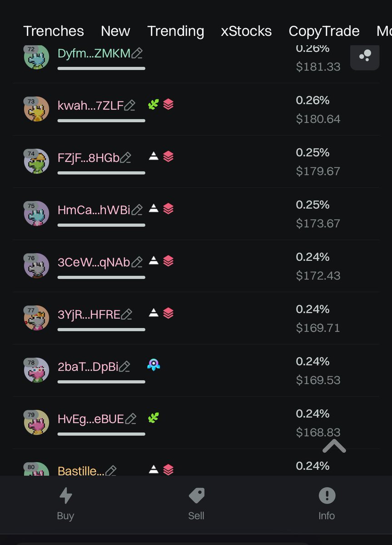Viewport: 392px width, 545px height.
Task: Click the red stack icon beside FZjF...8HGb
Action: click(x=168, y=157)
